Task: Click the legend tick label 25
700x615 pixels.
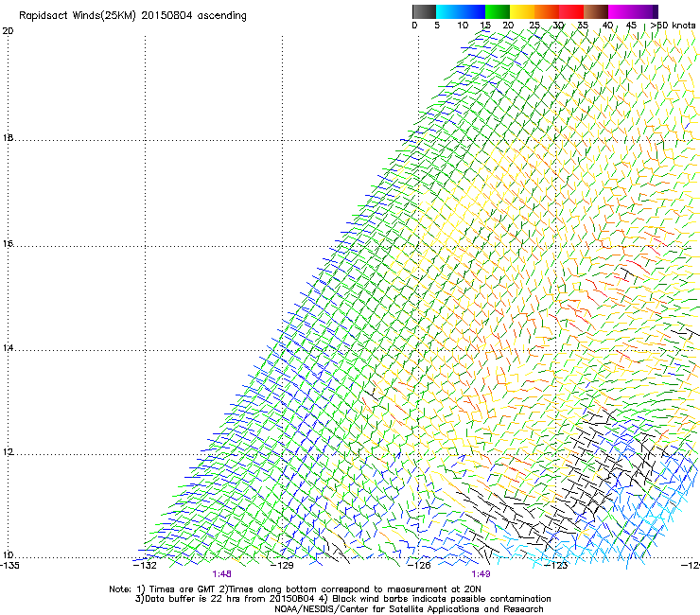Action: (534, 26)
